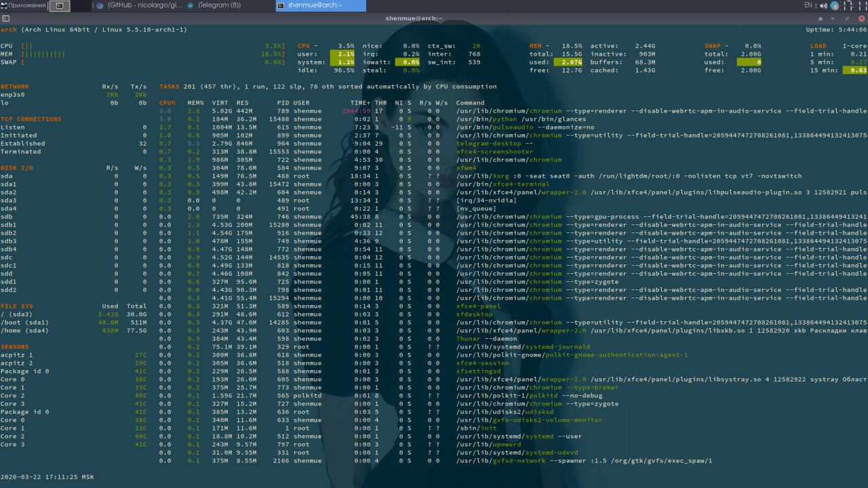This screenshot has height=488, width=868.
Task: Click the xfwm4 process row
Action: tap(513, 168)
